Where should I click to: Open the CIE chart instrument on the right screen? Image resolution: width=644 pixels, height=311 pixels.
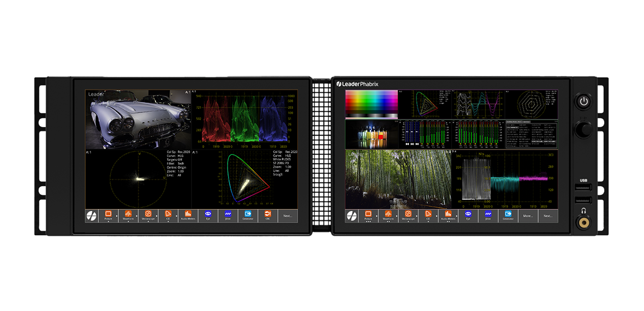(428, 216)
